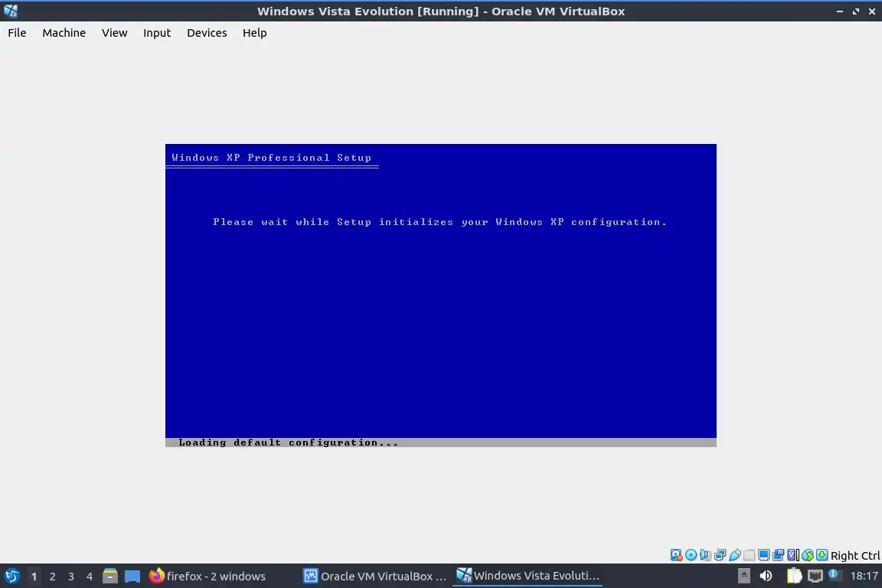This screenshot has width=882, height=588.
Task: Open the Help menu
Action: coord(254,33)
